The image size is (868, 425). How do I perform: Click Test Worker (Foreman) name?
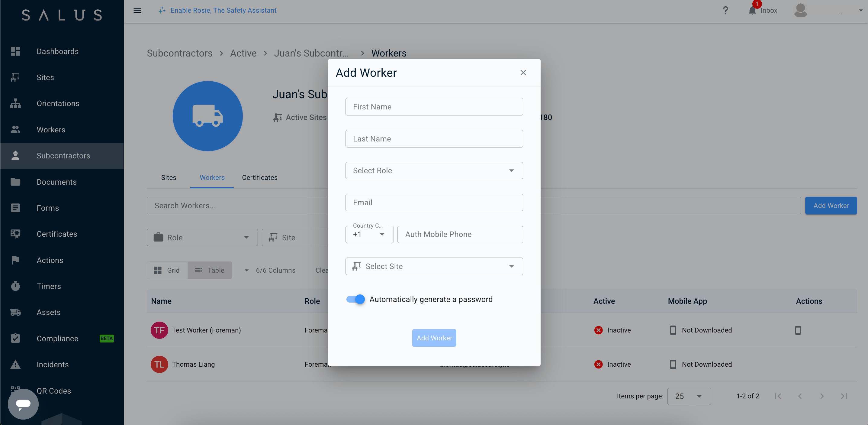coord(206,330)
